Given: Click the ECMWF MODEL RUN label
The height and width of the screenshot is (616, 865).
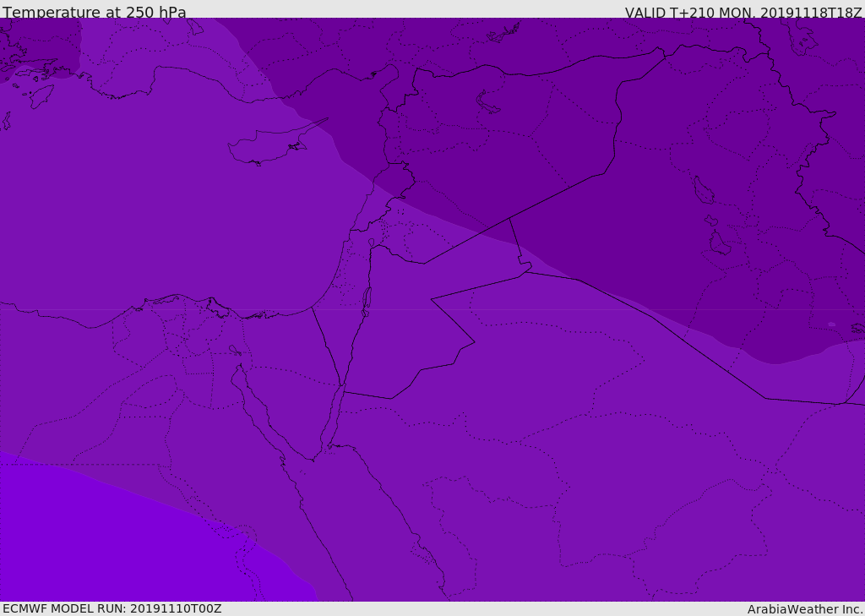Looking at the screenshot, I should pos(112,608).
